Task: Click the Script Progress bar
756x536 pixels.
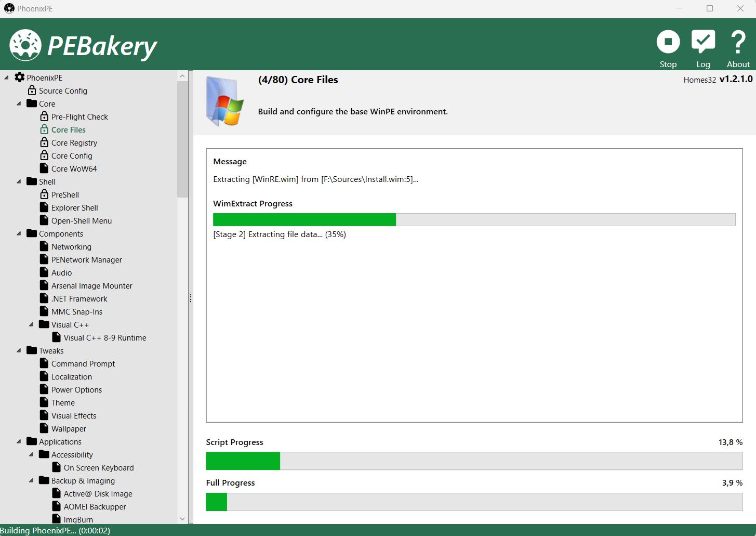Action: [474, 461]
